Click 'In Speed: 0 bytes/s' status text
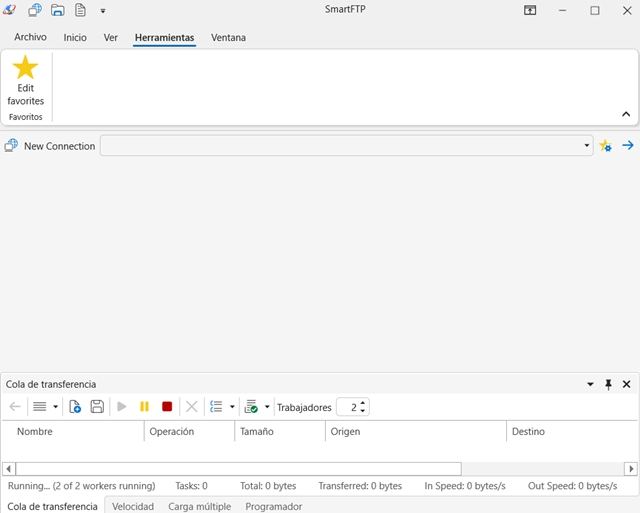The image size is (640, 513). (x=465, y=486)
